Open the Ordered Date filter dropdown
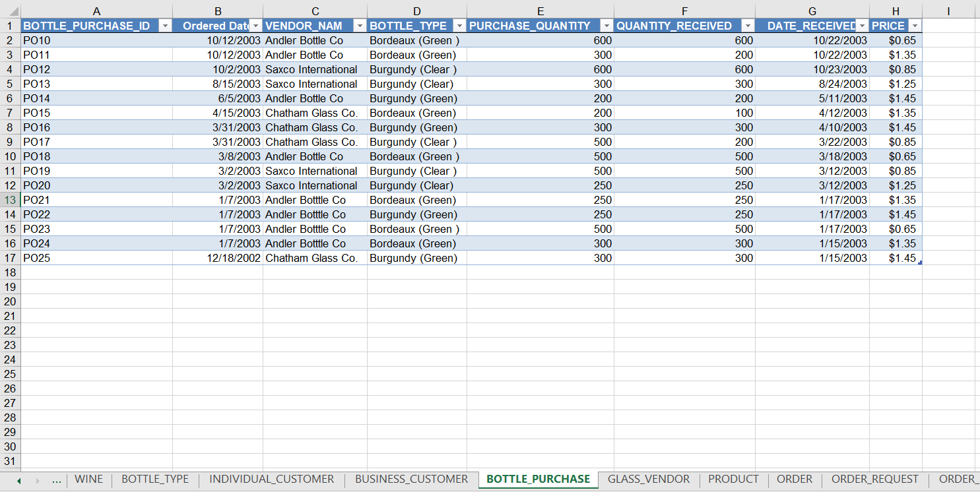Screen dimensions: 980x492 255,25
